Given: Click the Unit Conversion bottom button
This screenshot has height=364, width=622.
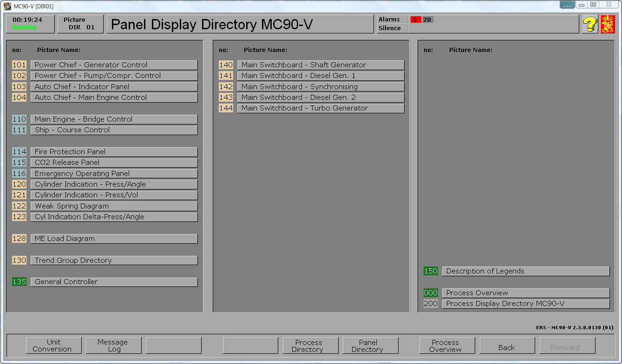Looking at the screenshot, I should (x=53, y=345).
